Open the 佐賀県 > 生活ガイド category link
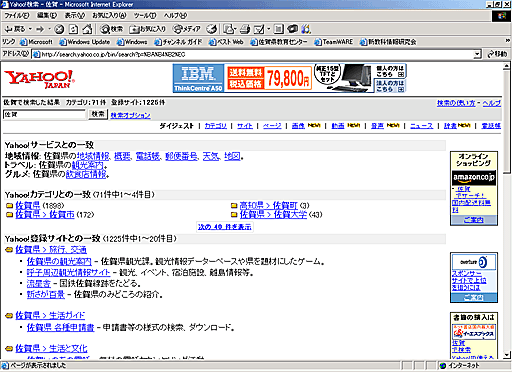This screenshot has height=372, width=512. [x=50, y=315]
